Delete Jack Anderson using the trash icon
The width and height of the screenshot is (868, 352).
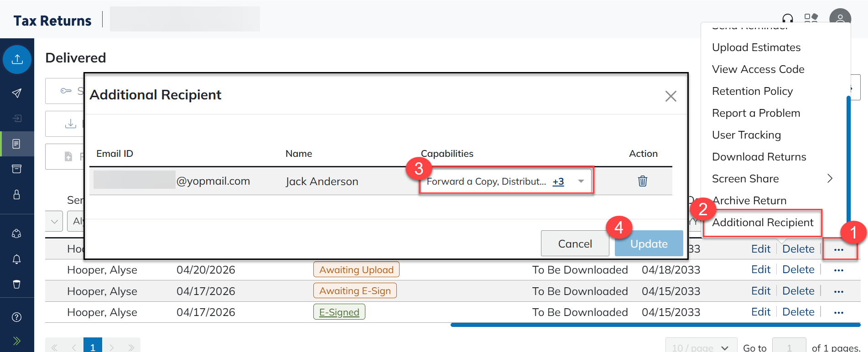coord(642,181)
